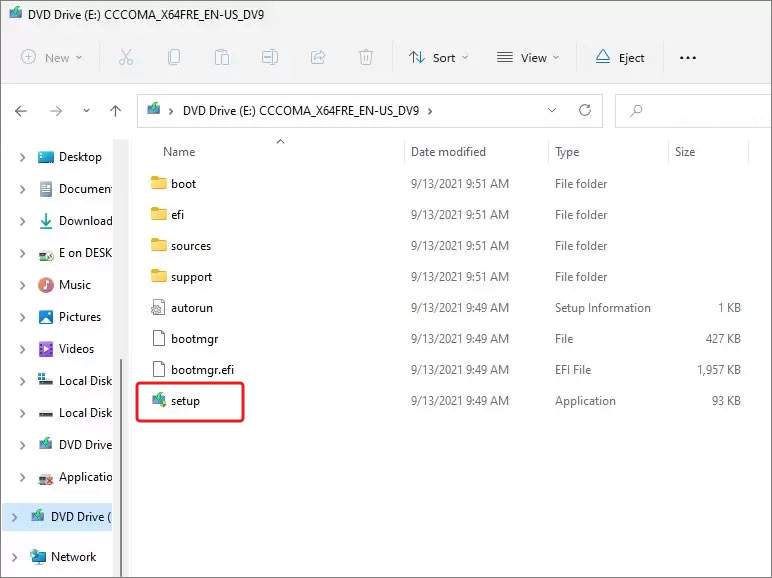Open Videos in the navigation pane
Screen dimensions: 772x578
[66, 349]
